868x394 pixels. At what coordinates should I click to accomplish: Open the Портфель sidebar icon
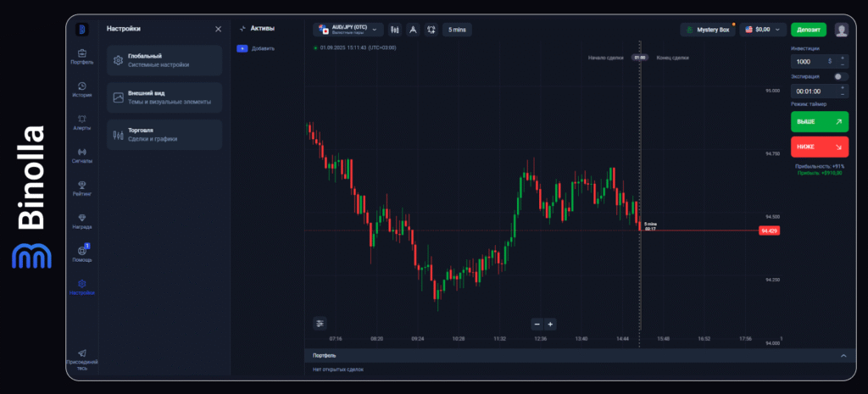[81, 56]
